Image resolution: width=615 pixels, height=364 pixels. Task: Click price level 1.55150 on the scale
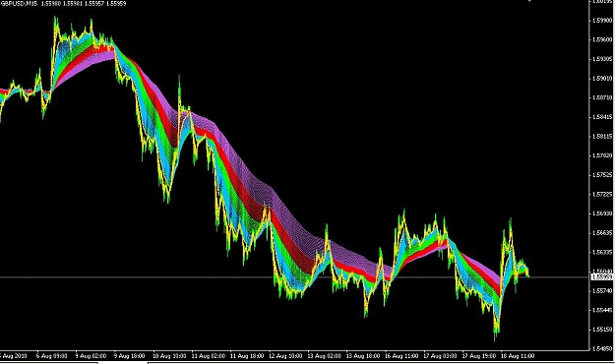click(602, 330)
